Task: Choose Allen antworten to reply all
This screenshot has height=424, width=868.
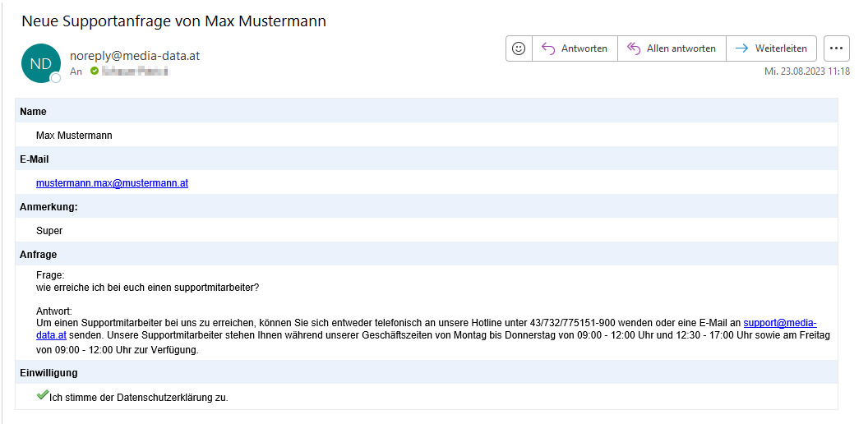Action: pos(672,48)
